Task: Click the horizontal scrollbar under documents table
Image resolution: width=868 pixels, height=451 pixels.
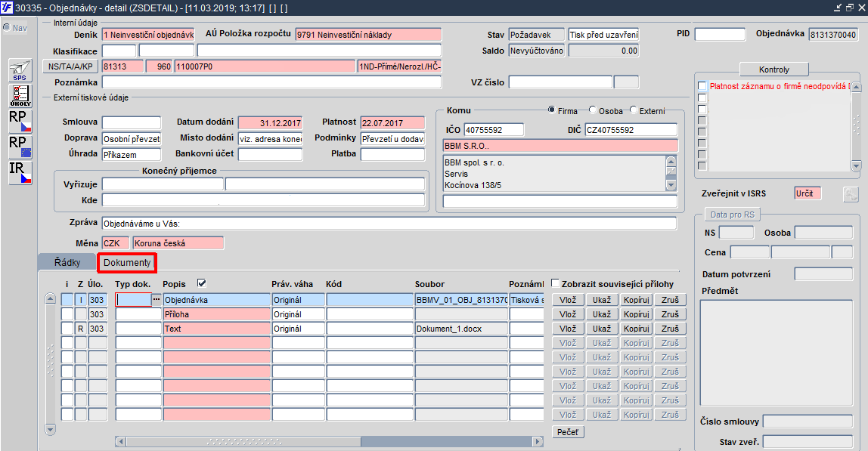Action: [330, 442]
